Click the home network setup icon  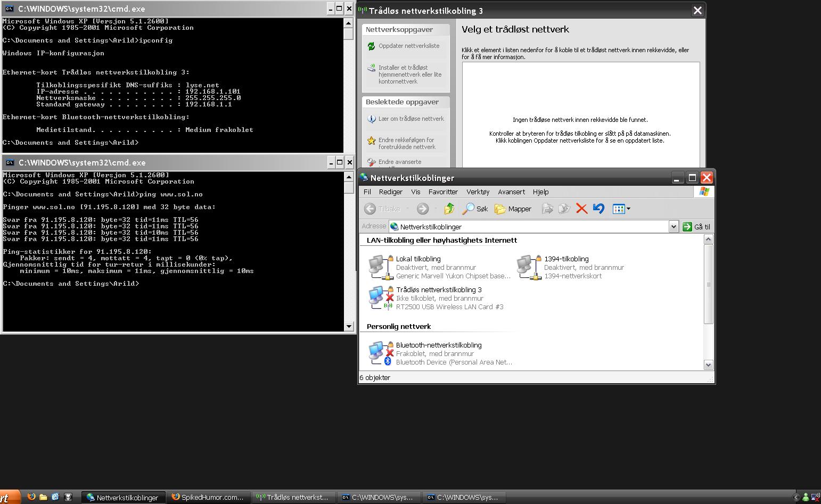click(371, 68)
